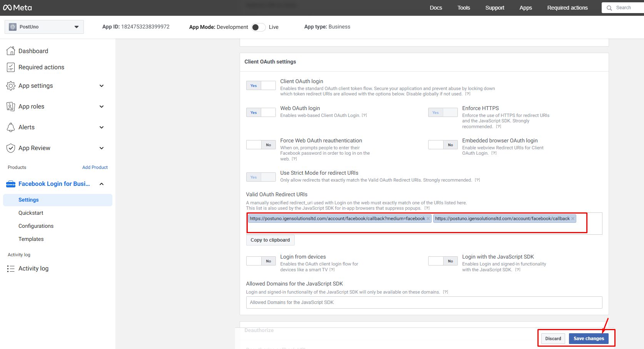Click the Add Product link
This screenshot has height=349, width=644.
click(95, 167)
